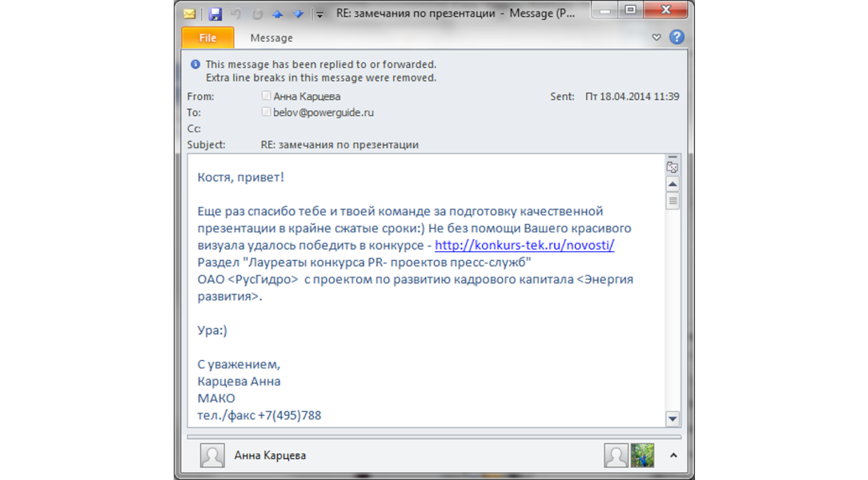Select recipient belov@powerguide.ru in To field

[x=323, y=112]
